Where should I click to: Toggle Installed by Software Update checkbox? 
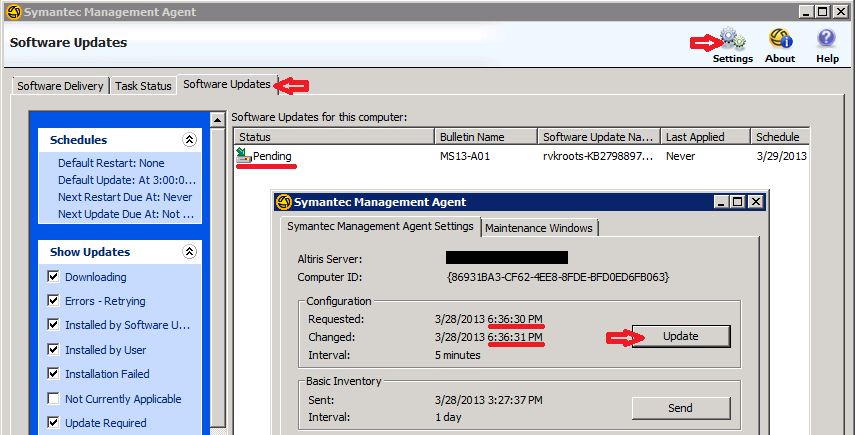[x=53, y=324]
